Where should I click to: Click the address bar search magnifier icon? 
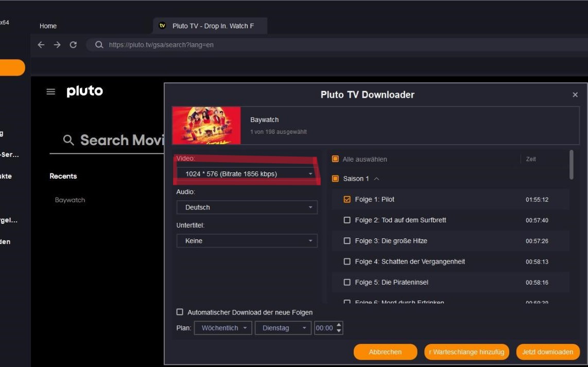coord(99,45)
